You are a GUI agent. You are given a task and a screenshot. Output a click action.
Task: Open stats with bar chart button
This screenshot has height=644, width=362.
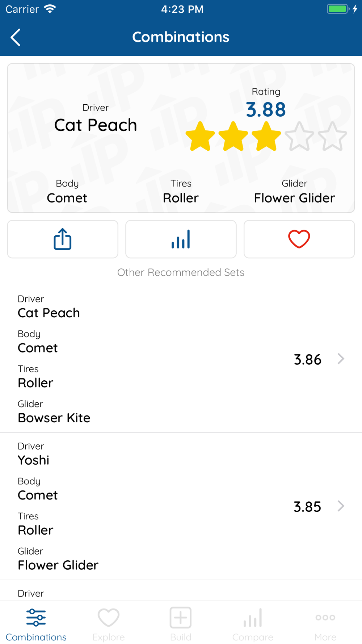(x=181, y=239)
